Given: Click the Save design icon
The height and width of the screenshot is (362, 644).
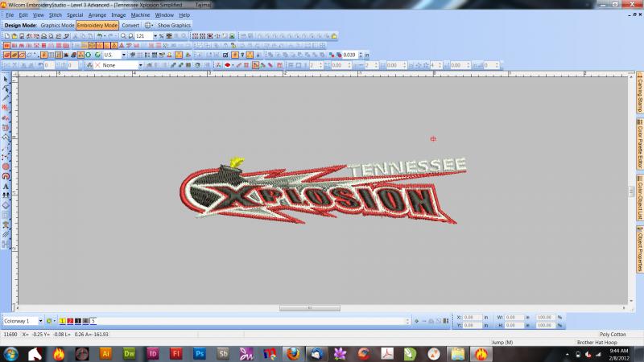Looking at the screenshot, I should (22, 36).
